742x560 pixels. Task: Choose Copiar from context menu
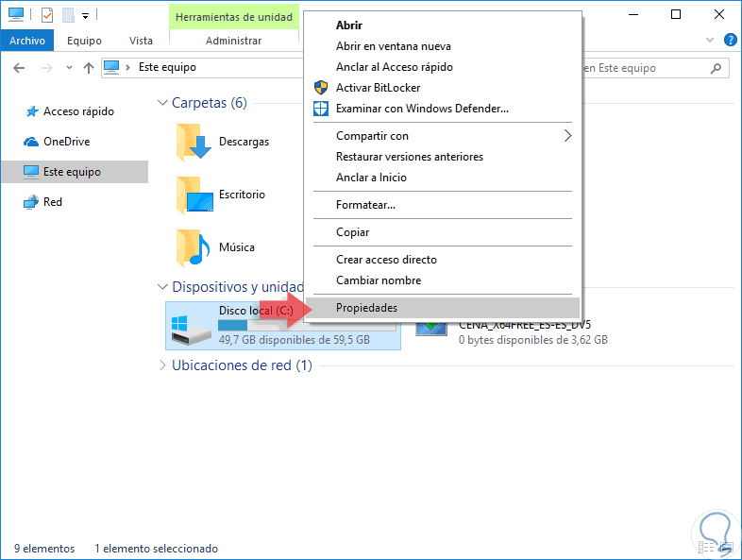443,232
